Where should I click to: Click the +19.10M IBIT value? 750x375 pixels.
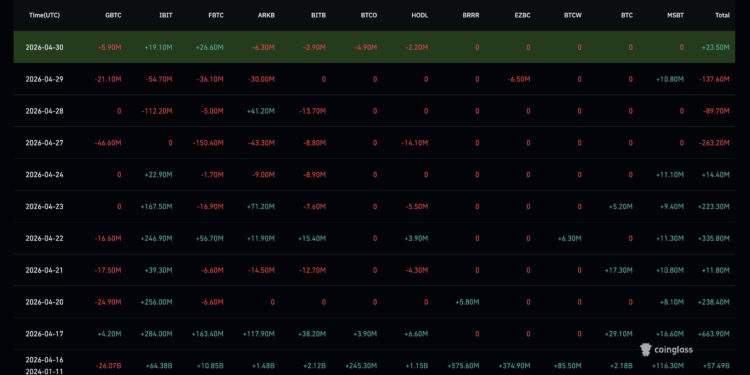click(x=158, y=47)
